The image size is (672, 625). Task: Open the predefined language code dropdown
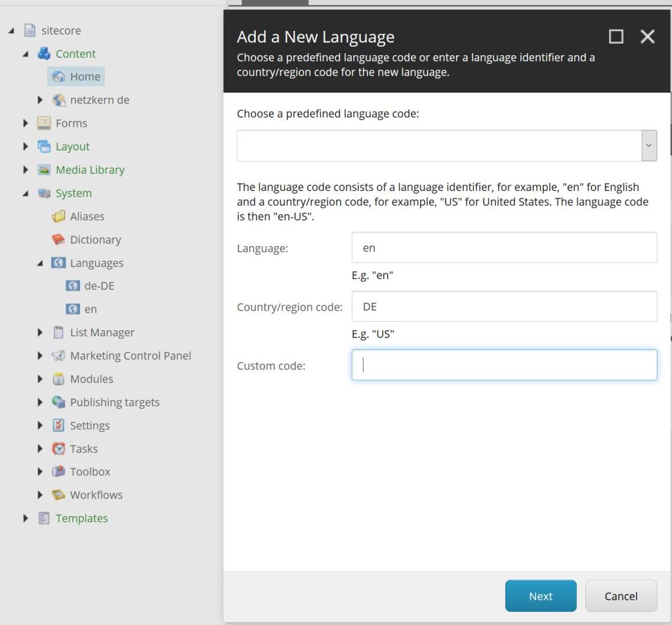click(x=648, y=146)
